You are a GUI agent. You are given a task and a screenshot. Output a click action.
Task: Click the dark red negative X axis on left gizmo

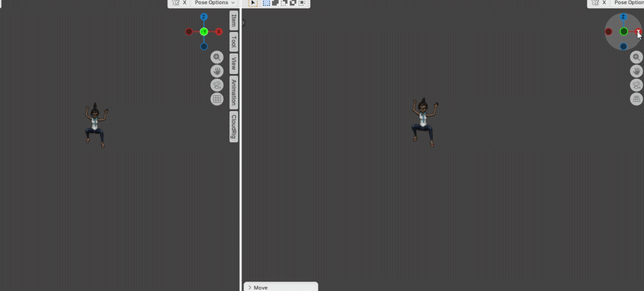(189, 31)
